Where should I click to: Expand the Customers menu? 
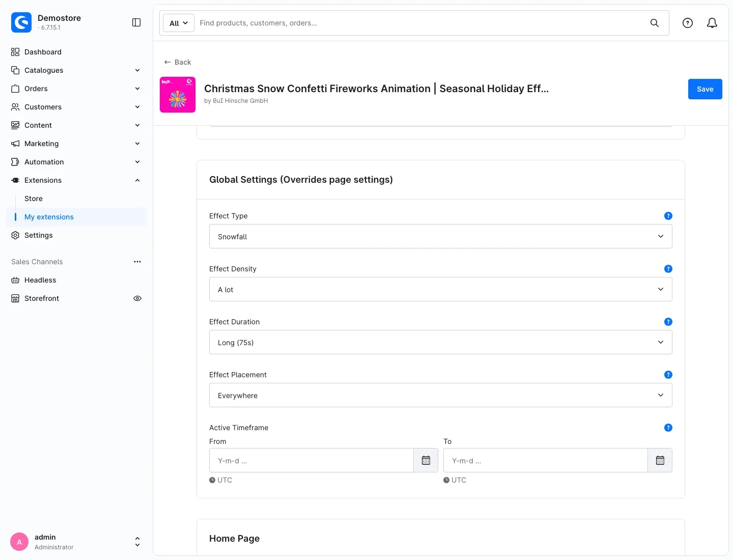(x=76, y=107)
